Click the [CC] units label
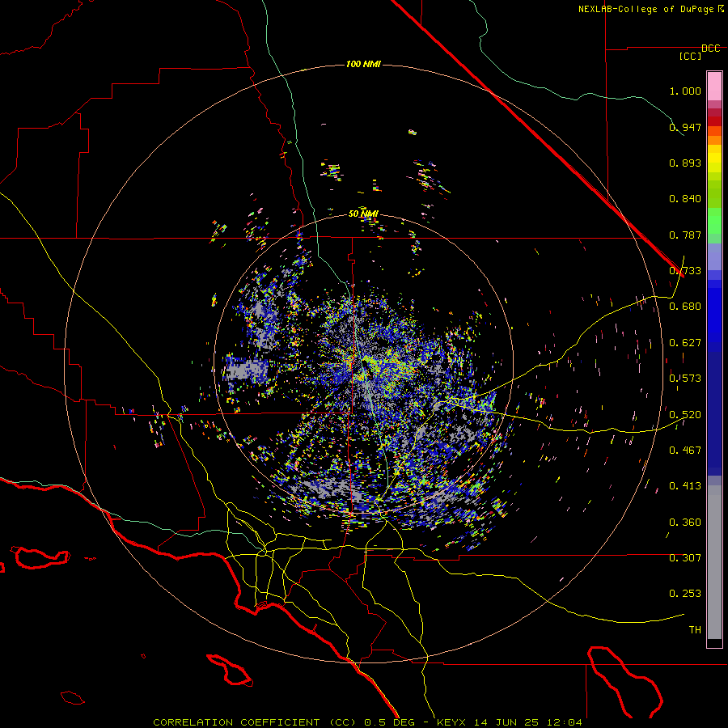Viewport: 728px width, 728px height. [691, 56]
